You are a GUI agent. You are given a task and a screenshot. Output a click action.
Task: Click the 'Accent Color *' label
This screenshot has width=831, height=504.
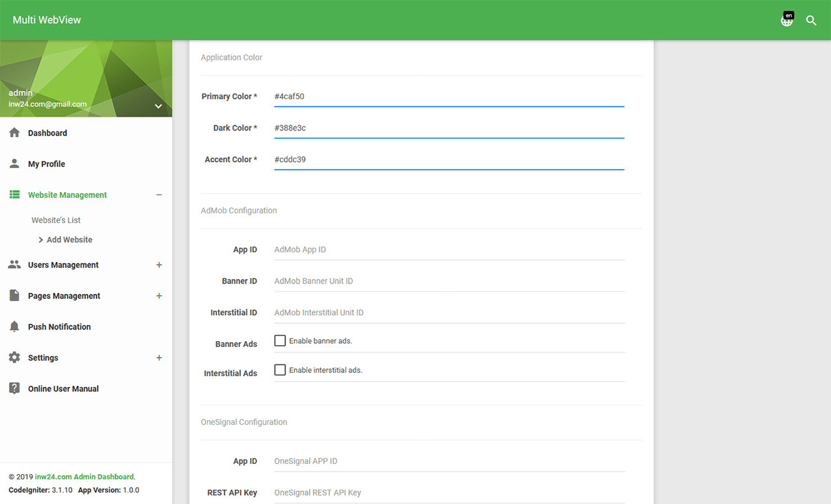[x=231, y=160]
